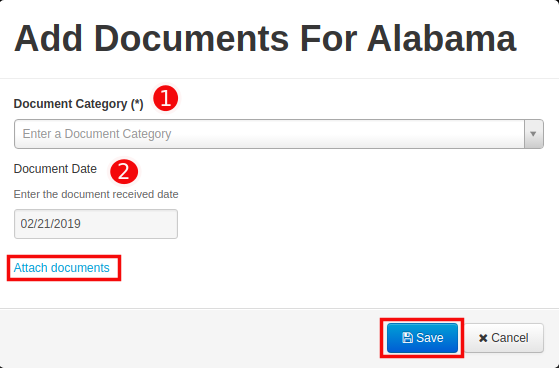Viewport: 559px width, 368px height.
Task: Click the 'Enter the document received date' hint
Action: [96, 194]
